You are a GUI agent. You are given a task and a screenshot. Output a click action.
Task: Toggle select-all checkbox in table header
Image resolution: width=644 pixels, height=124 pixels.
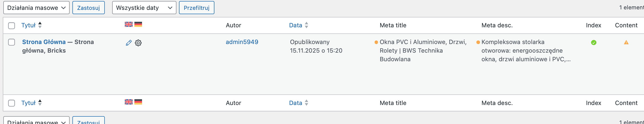pyautogui.click(x=12, y=26)
